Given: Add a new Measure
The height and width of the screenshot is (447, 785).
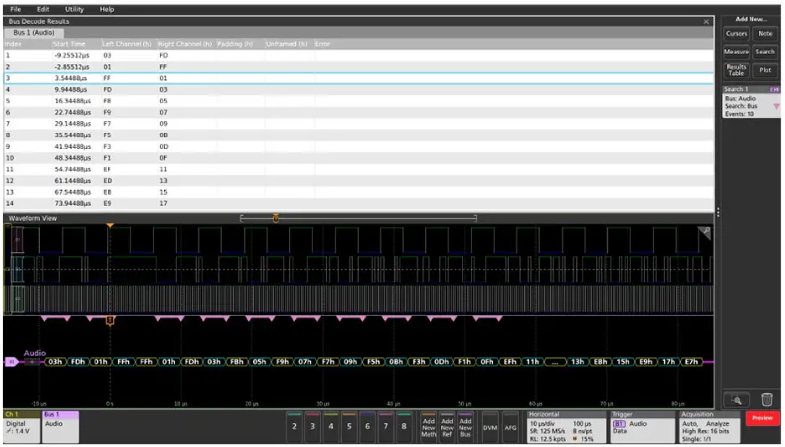Looking at the screenshot, I should 736,52.
